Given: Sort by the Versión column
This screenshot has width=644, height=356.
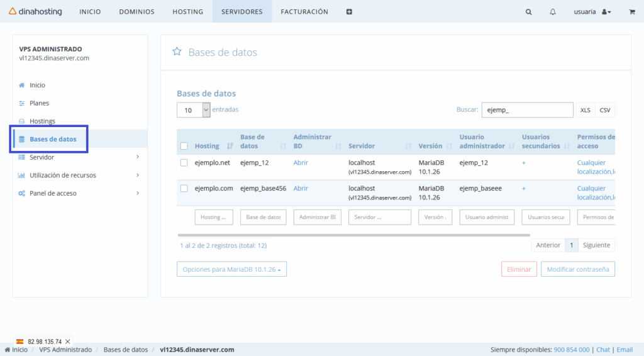Looking at the screenshot, I should [449, 146].
